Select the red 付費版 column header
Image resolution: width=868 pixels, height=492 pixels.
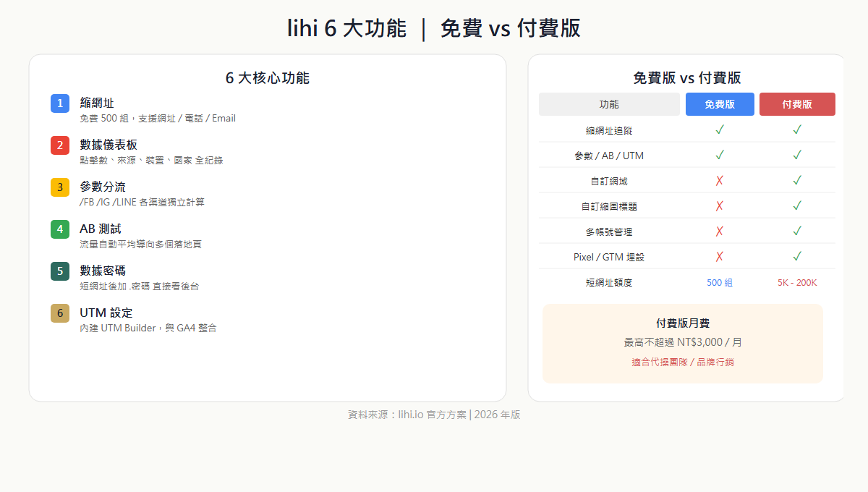click(797, 104)
